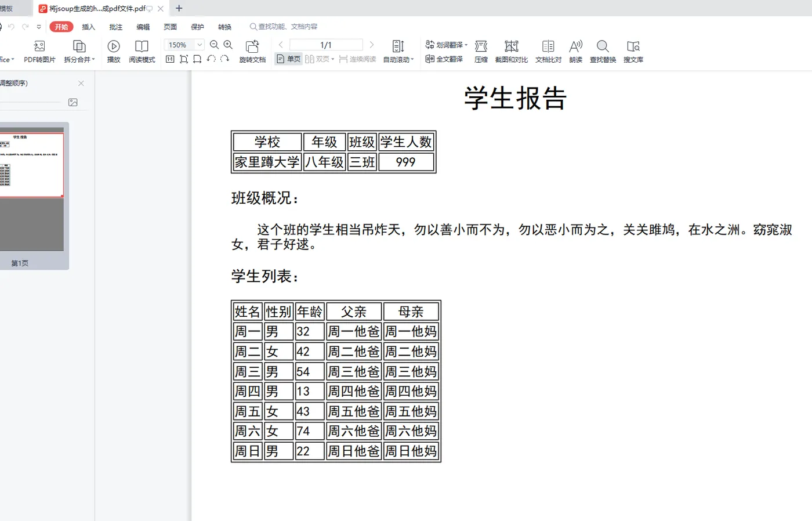Close the thumbnail side panel
This screenshot has width=812, height=521.
[81, 84]
